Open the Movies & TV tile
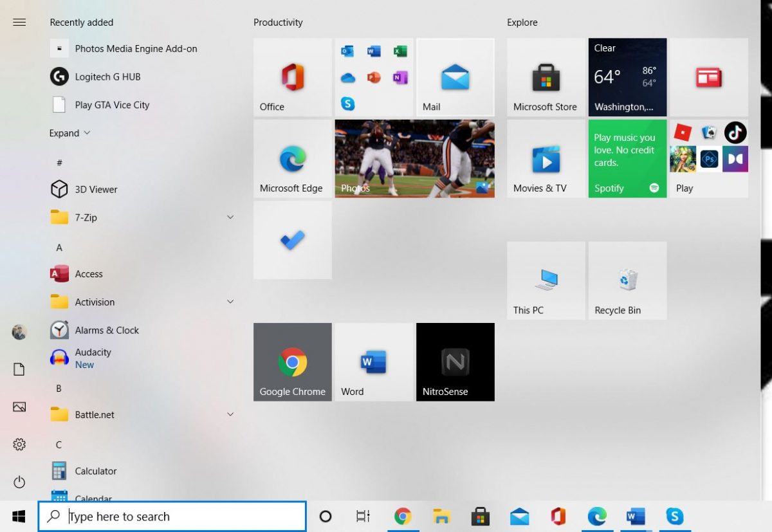Screen dimensions: 772x532 546,158
